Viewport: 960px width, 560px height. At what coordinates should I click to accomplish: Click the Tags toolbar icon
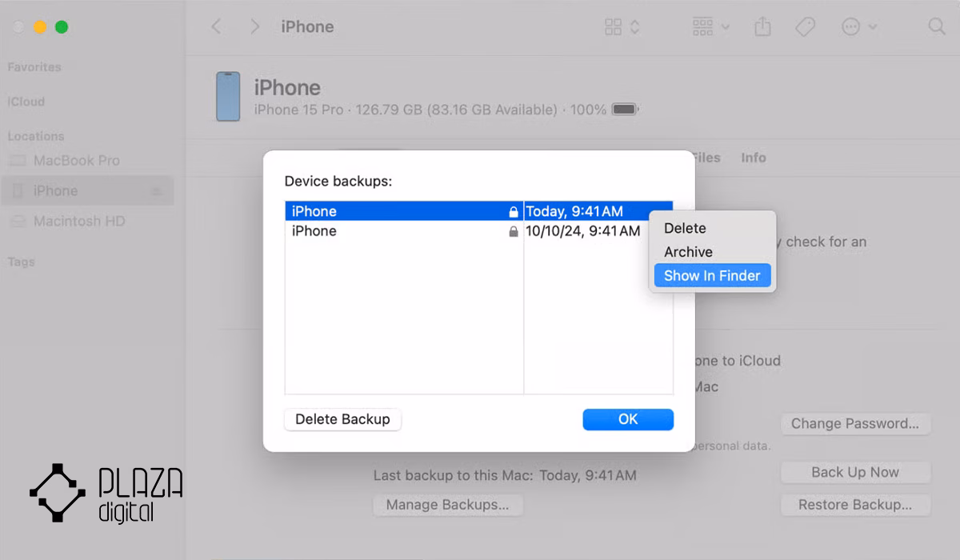pos(805,26)
